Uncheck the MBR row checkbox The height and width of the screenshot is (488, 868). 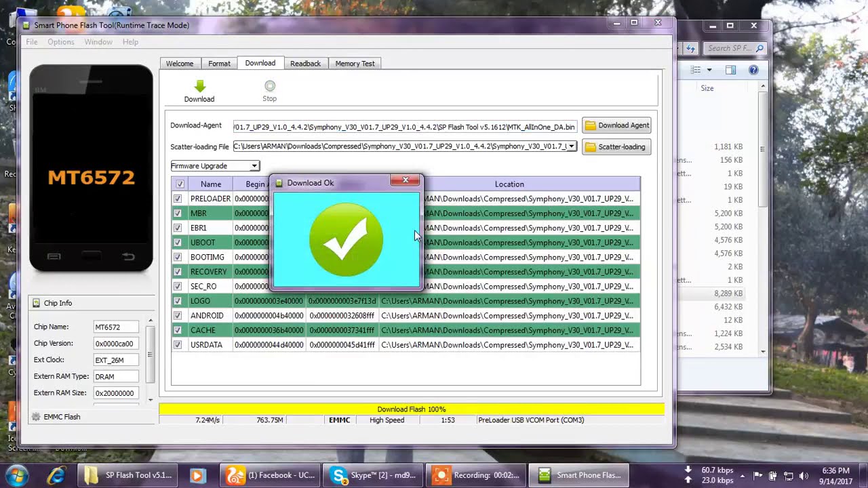(178, 213)
